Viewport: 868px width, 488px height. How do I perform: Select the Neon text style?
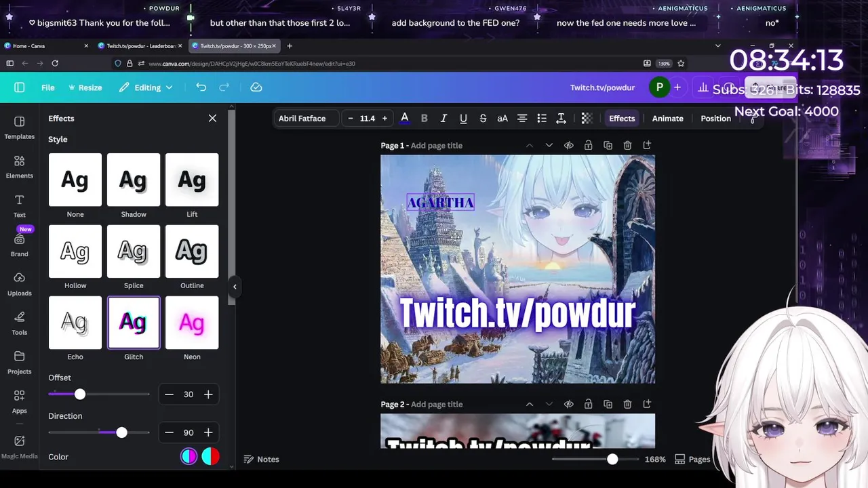pos(192,323)
